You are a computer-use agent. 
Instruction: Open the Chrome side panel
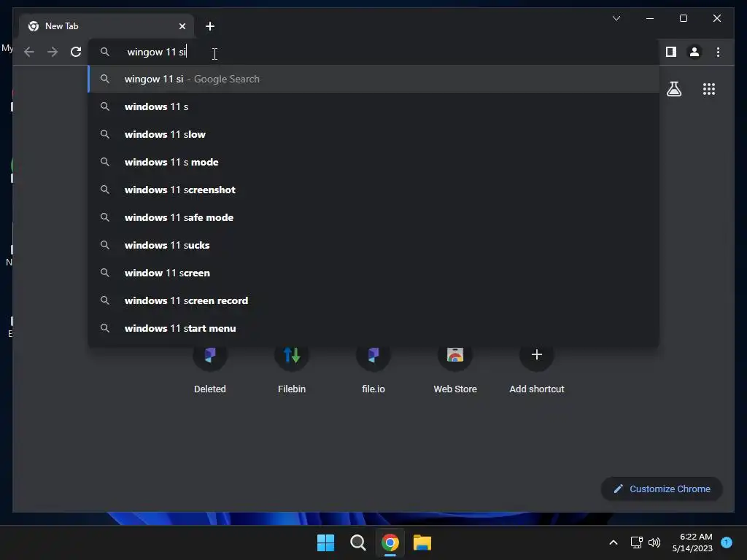(x=671, y=52)
